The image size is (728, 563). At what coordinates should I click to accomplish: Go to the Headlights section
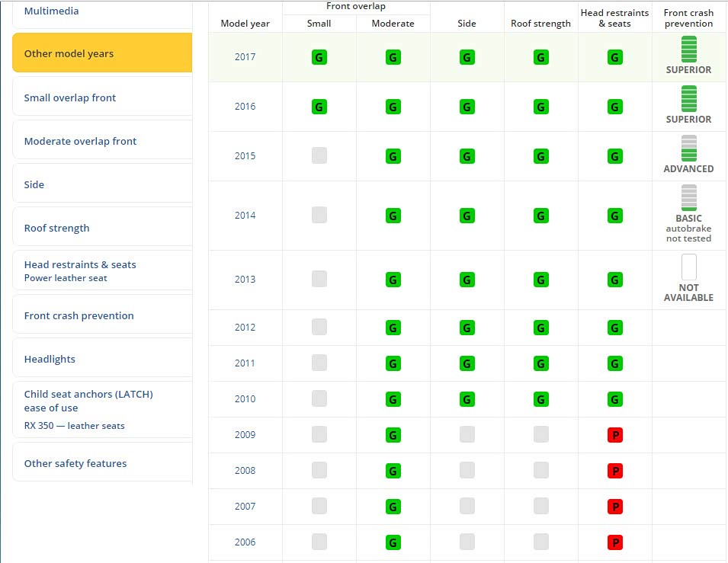tap(102, 359)
